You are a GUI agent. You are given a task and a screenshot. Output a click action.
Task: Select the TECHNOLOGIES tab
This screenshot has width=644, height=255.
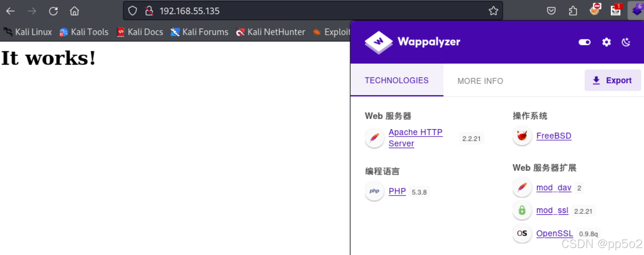coord(397,81)
